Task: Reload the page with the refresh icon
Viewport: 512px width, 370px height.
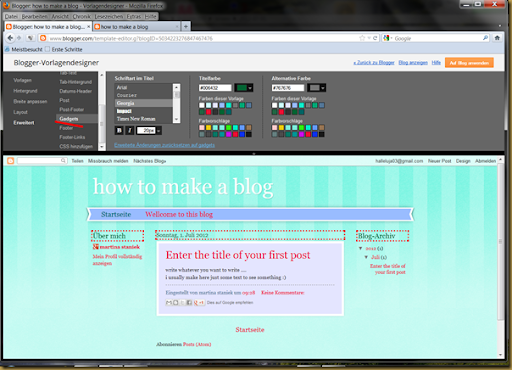Action: [x=375, y=38]
